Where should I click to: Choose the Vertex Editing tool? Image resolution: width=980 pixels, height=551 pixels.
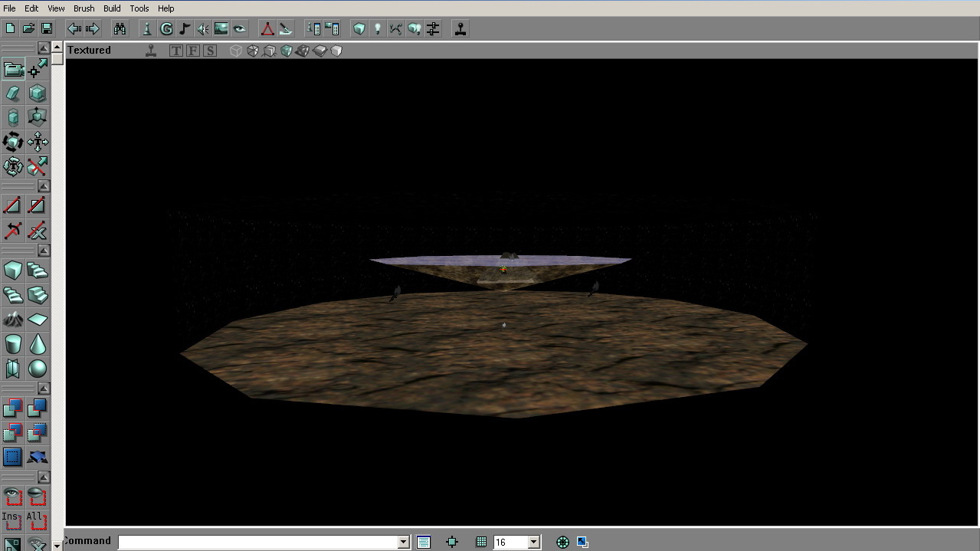pos(38,70)
